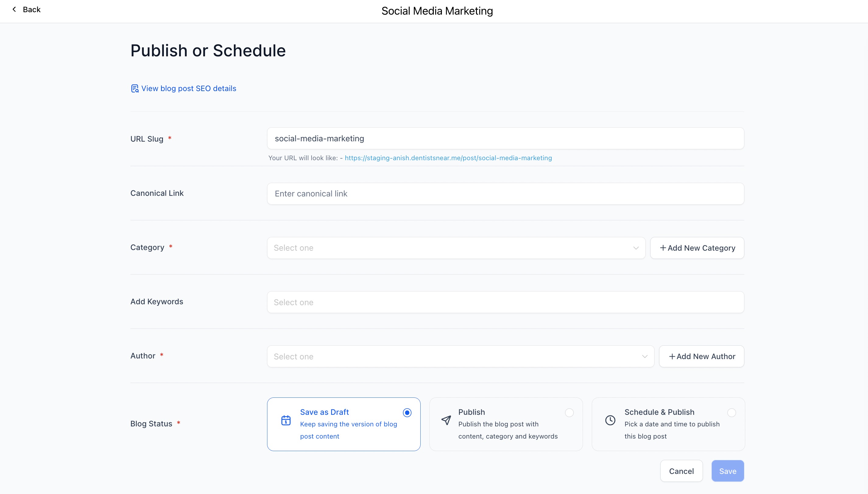Open the staging-anish.dentistsnear.me preview URL
The width and height of the screenshot is (868, 494).
click(x=448, y=158)
